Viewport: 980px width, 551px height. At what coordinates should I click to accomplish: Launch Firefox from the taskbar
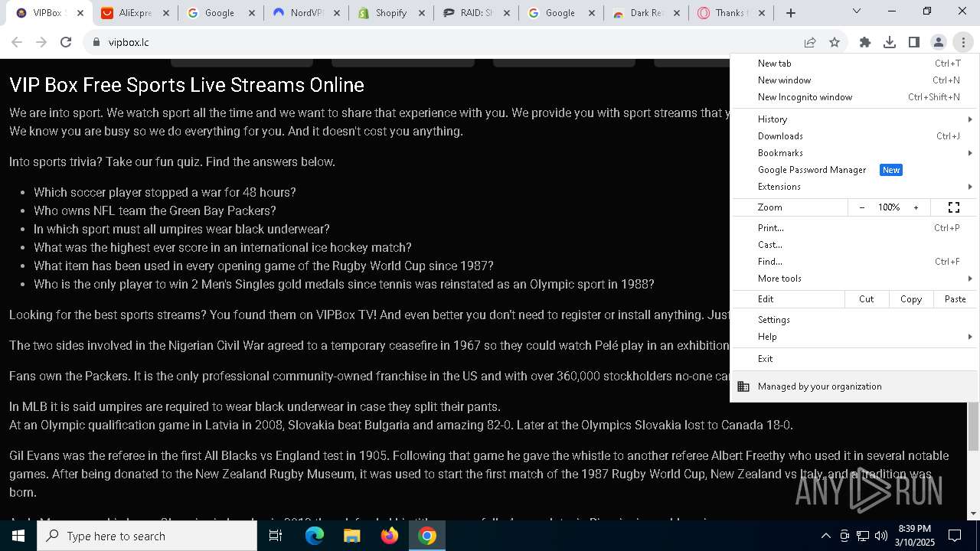[x=390, y=536]
